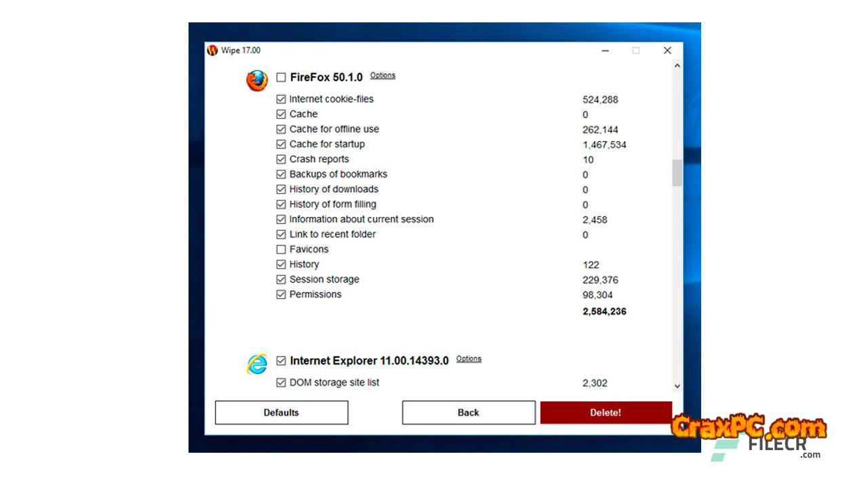This screenshot has height=488, width=868.
Task: Toggle Internet Explorer 11.00.14393.0 group checkbox
Action: click(x=281, y=361)
